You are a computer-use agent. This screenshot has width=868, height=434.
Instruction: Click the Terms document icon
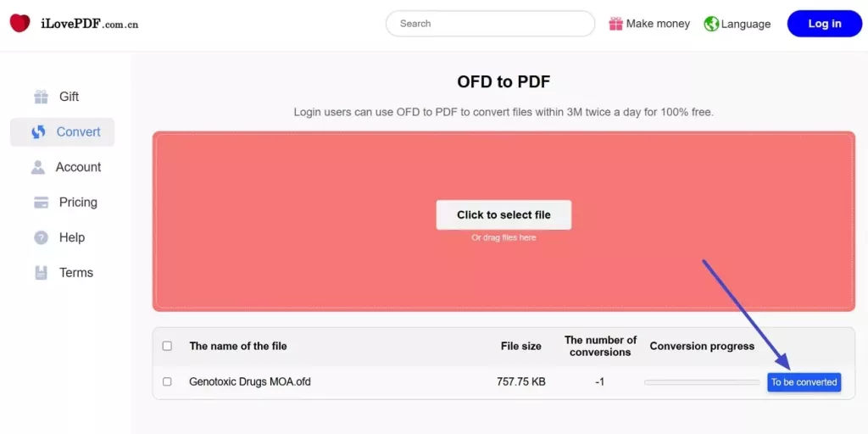pos(41,273)
